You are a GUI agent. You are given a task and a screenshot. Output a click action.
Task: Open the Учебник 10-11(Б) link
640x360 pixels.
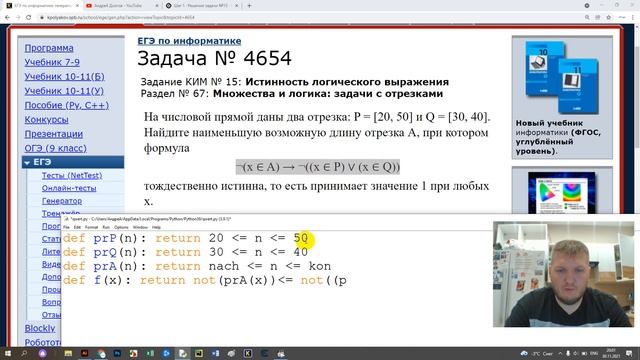pyautogui.click(x=64, y=77)
